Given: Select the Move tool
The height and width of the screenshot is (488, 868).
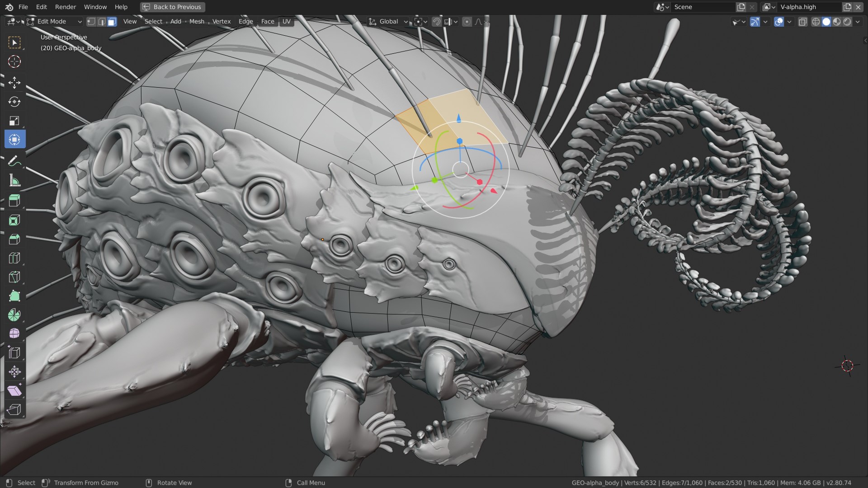Looking at the screenshot, I should pos(15,83).
